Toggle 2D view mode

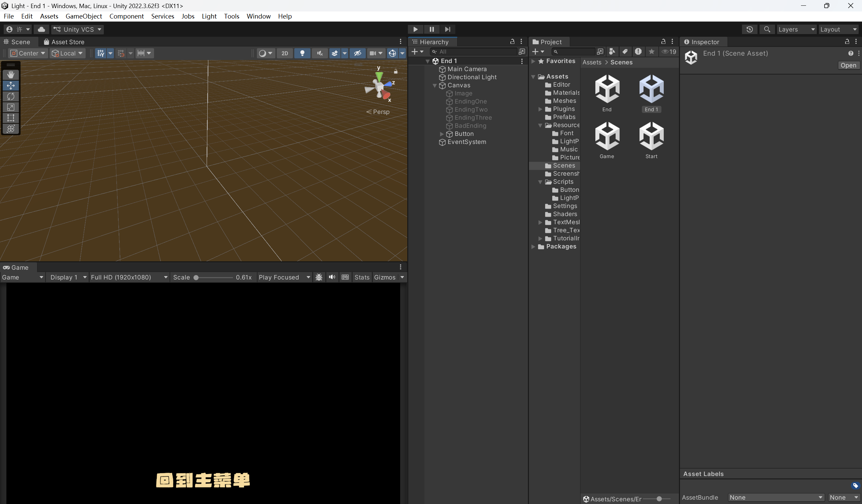pos(285,53)
